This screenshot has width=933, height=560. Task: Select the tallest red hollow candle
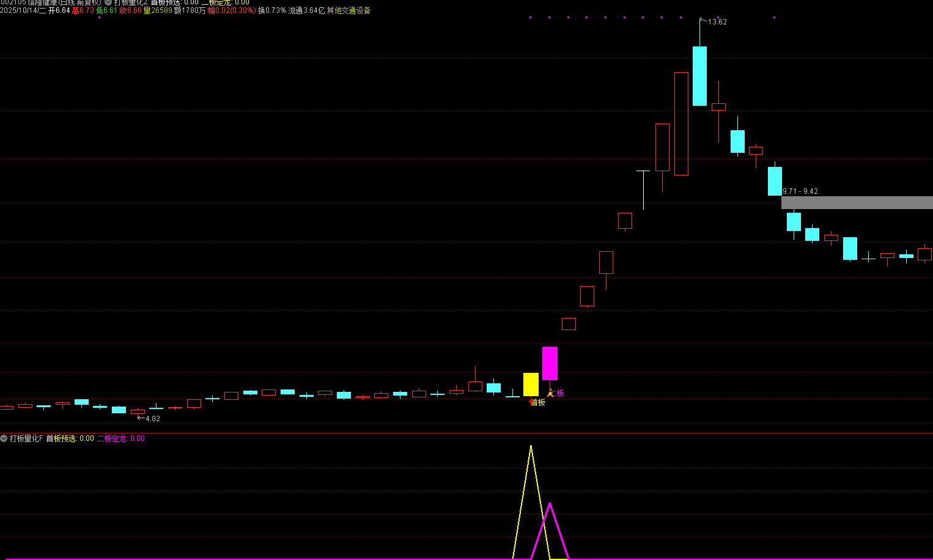[x=681, y=123]
